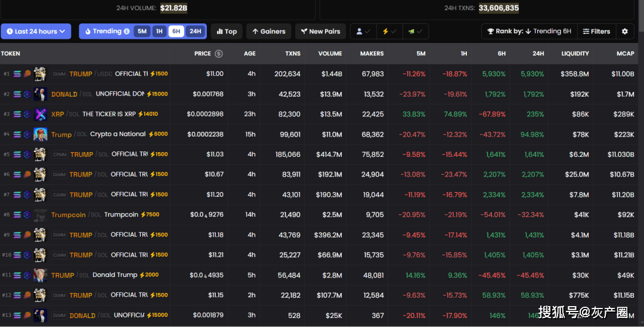Click the 1500 boost badge in row #1
The image size is (644, 327).
click(x=159, y=74)
